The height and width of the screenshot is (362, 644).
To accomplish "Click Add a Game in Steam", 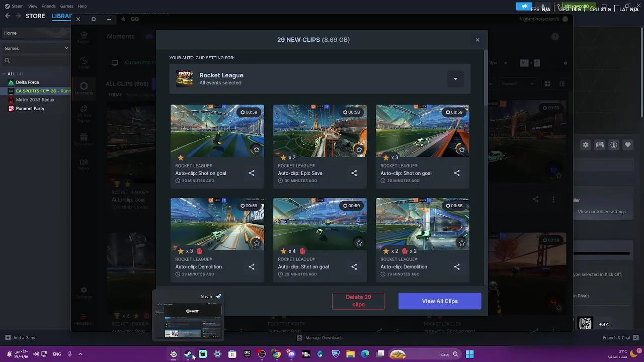I will click(x=21, y=338).
